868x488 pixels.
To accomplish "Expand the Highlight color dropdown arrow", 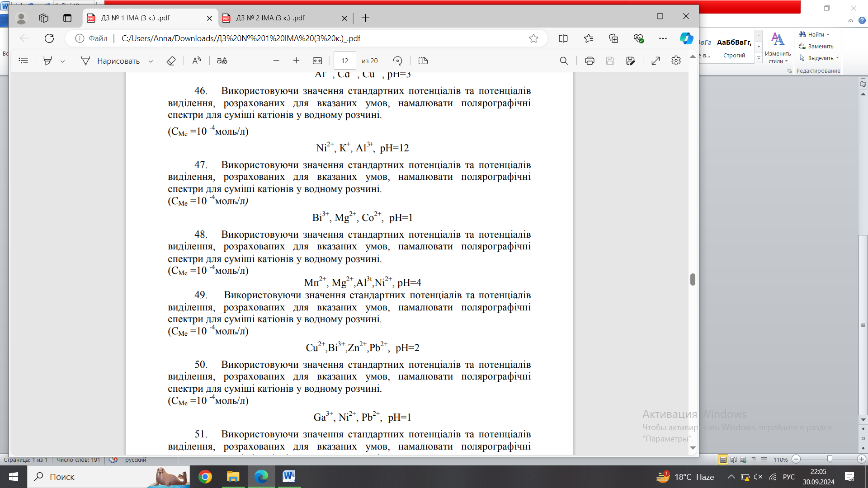I will point(62,61).
